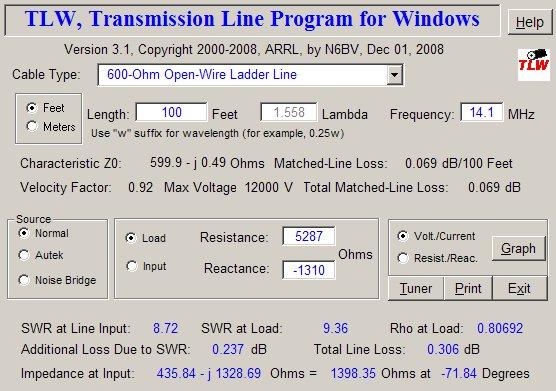Click the SWR at Line Input value 8.72
Screen dimensions: 556x391
pyautogui.click(x=165, y=328)
